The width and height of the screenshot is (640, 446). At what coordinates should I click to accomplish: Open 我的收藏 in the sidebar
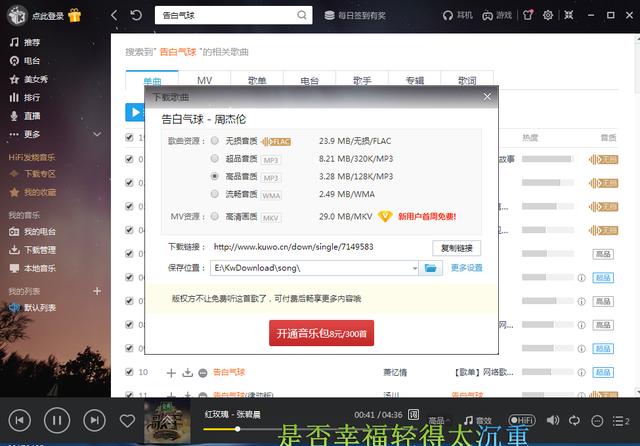pyautogui.click(x=33, y=192)
